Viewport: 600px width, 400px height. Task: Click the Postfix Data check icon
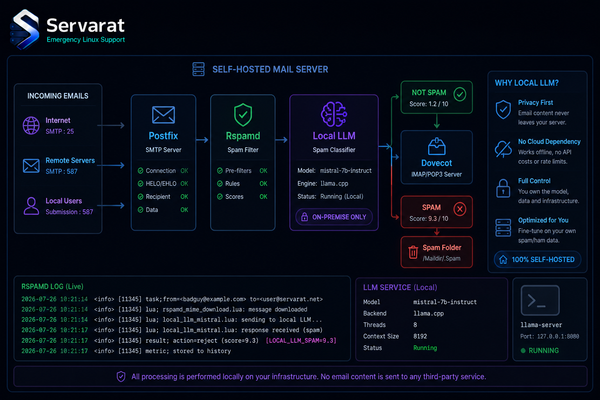140,210
